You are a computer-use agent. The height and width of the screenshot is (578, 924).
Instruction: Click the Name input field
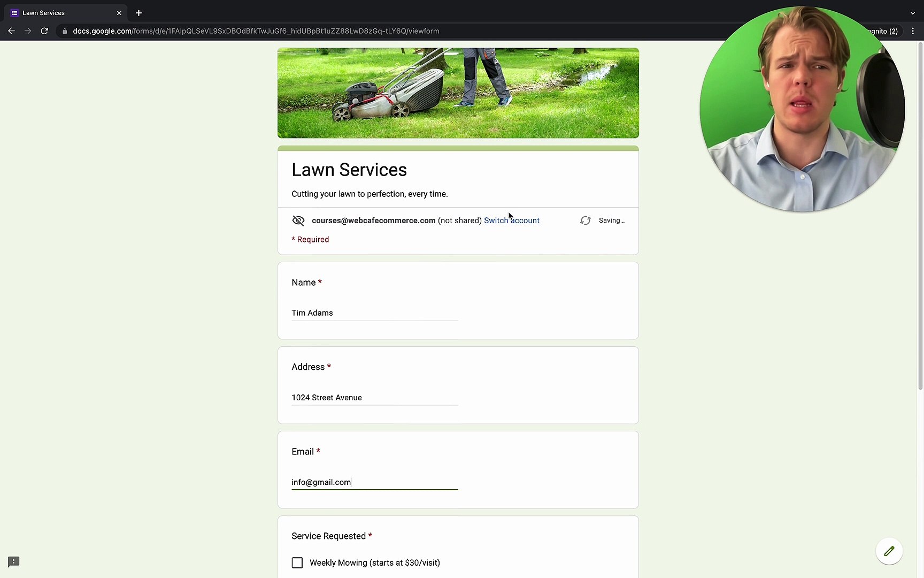(x=374, y=313)
